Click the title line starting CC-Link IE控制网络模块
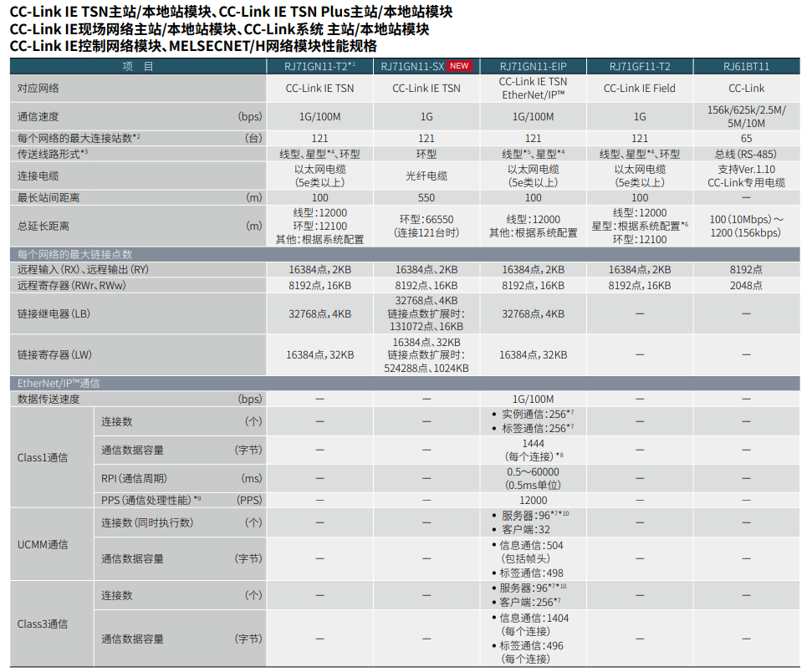This screenshot has width=812, height=672. (193, 46)
